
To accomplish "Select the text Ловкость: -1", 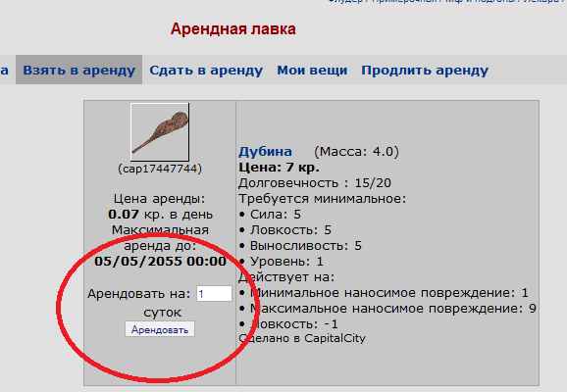I will 294,324.
